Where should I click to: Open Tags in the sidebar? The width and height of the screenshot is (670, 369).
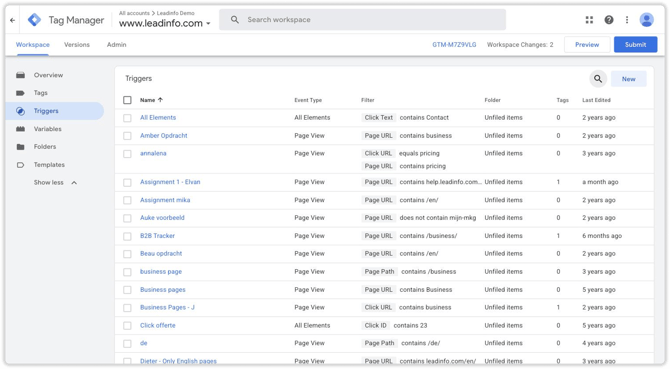41,93
